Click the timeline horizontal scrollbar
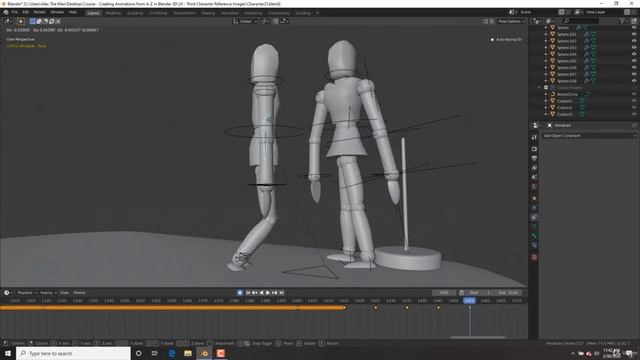640x360 pixels. (478, 337)
